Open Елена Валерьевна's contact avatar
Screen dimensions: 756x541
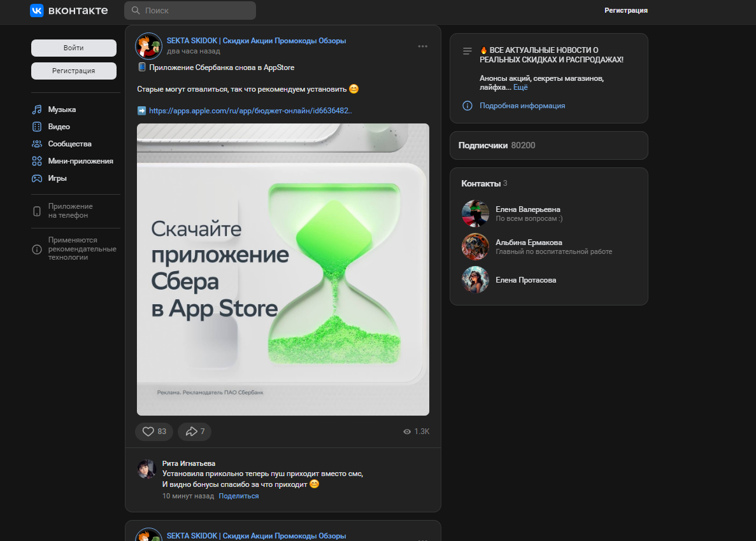tap(475, 213)
